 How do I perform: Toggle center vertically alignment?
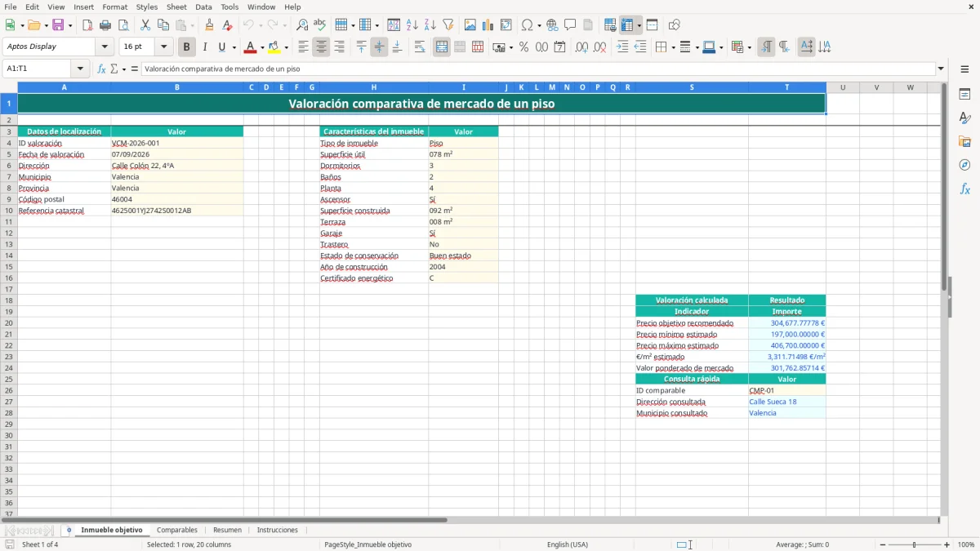coord(379,47)
